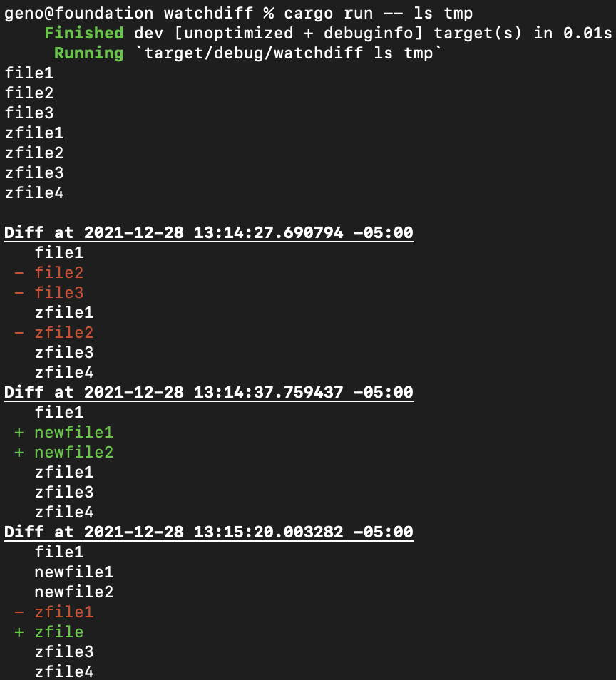Select the green added "newfile2" line

[73, 452]
